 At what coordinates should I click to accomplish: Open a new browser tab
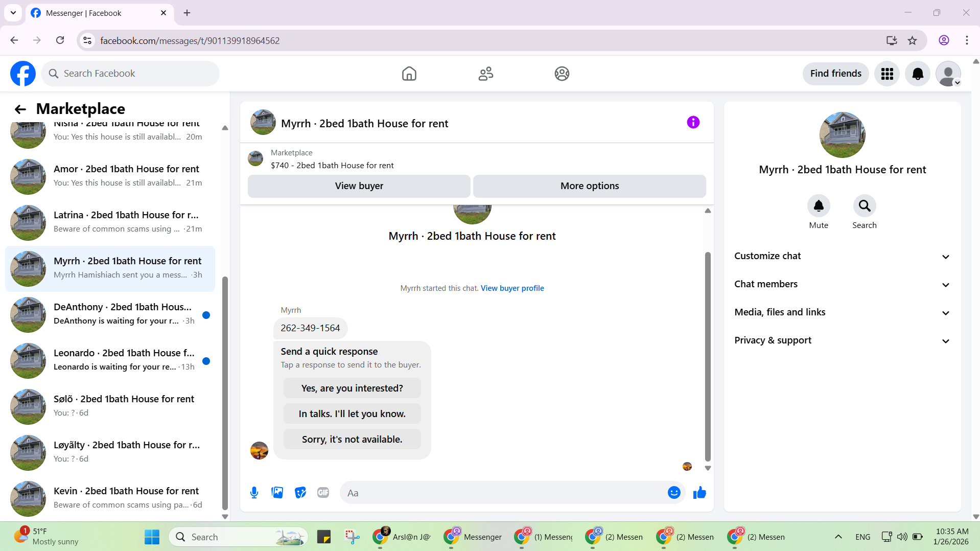[x=187, y=13]
